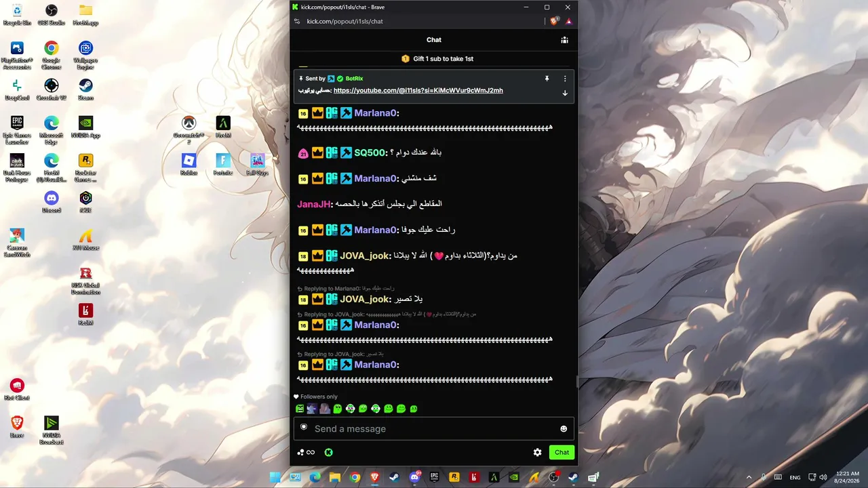Open the pinned YouTube channel link
This screenshot has height=488, width=868.
418,91
